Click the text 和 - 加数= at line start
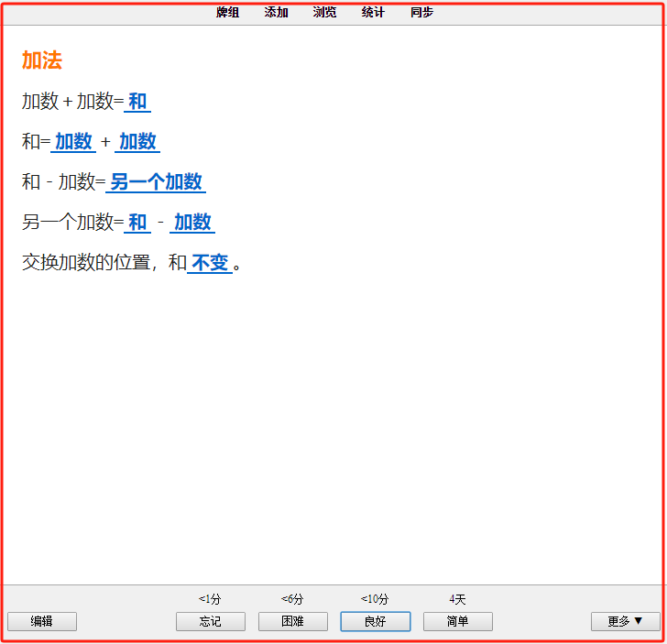The height and width of the screenshot is (644, 667). coord(64,182)
